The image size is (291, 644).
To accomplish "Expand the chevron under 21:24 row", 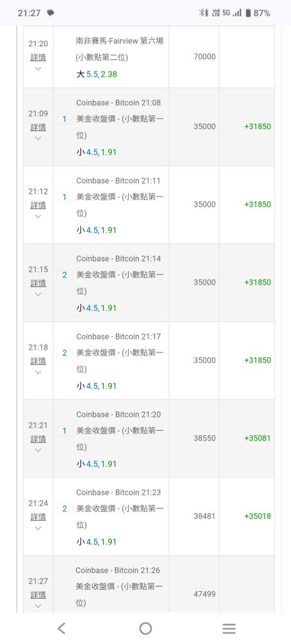I will point(38,528).
